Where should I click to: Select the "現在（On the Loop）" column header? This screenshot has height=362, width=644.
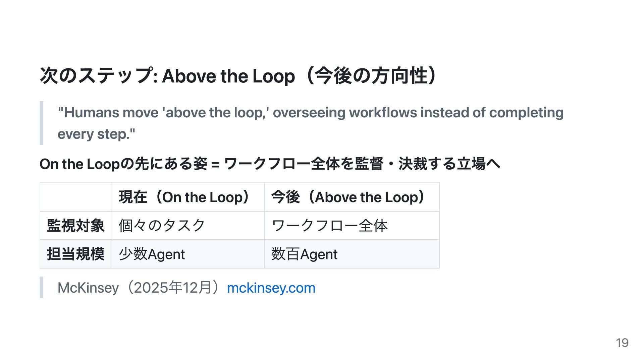coord(184,197)
